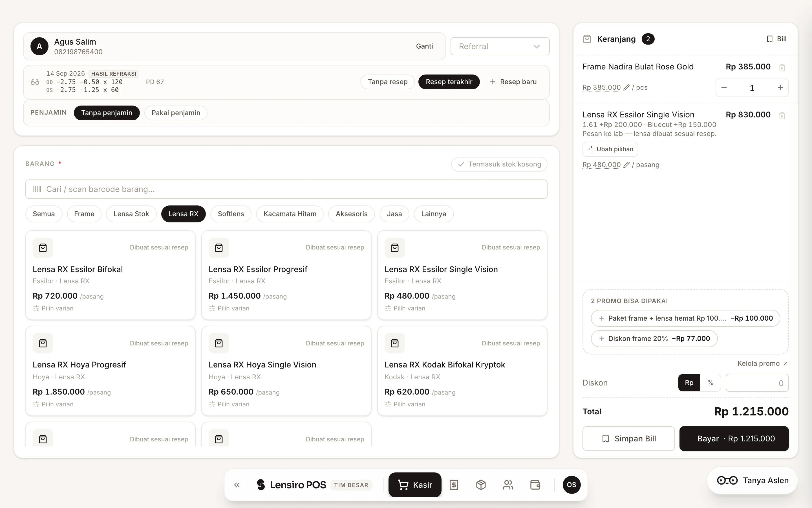Screen dimensions: 812x508
Task: Click the Lensiro POS logo
Action: [x=291, y=485]
